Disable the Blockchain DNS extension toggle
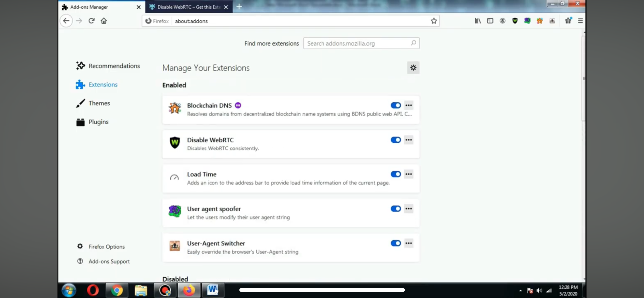This screenshot has width=644, height=298. click(x=396, y=105)
